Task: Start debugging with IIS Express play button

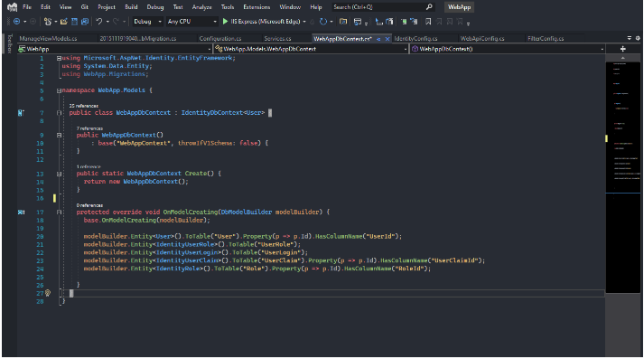Action: tap(225, 22)
